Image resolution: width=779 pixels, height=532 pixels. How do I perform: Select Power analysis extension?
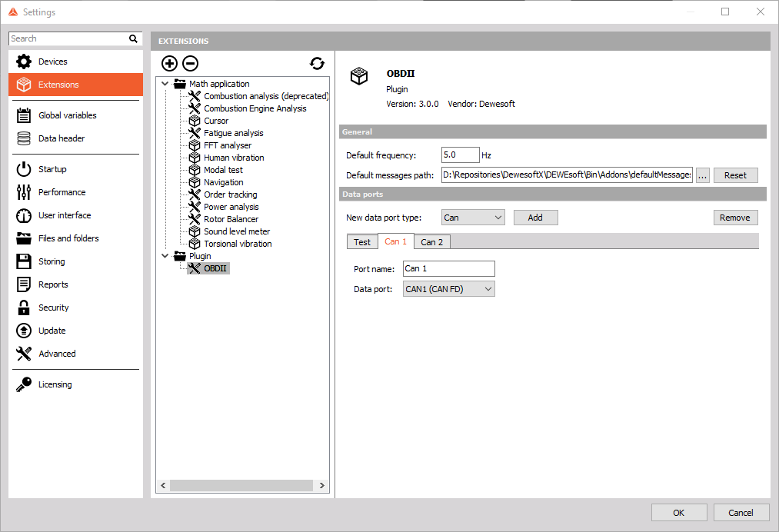click(x=231, y=207)
